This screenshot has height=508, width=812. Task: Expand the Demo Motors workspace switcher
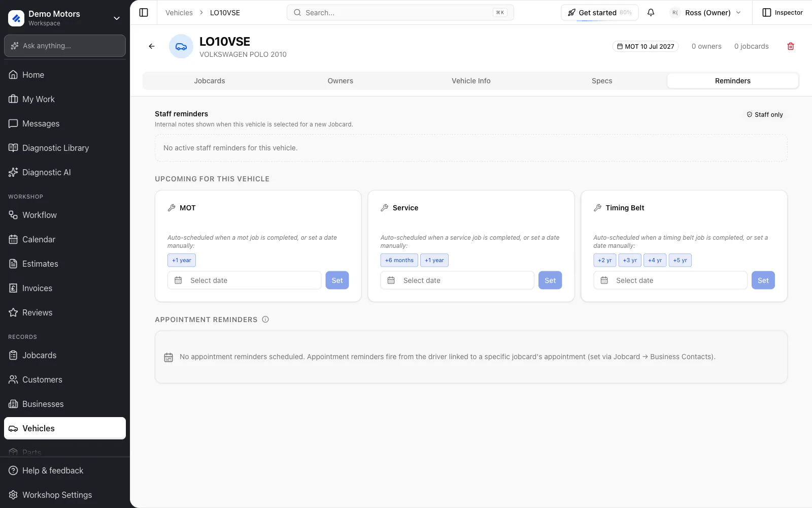point(65,18)
